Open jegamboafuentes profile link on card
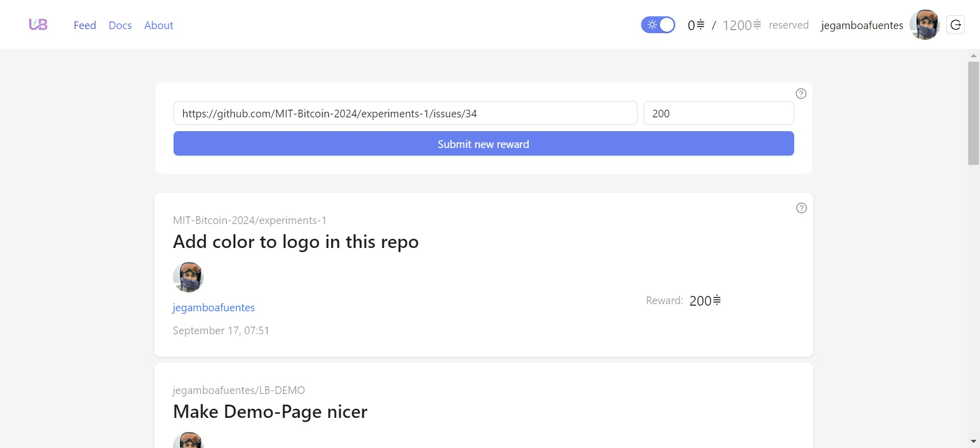This screenshot has height=448, width=980. pos(213,308)
